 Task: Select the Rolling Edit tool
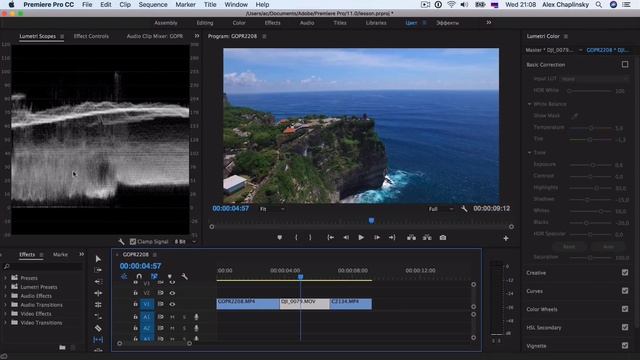tap(98, 293)
